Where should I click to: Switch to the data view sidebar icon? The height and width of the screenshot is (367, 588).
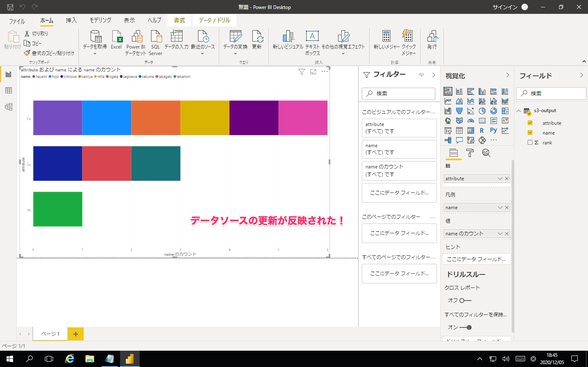[9, 91]
